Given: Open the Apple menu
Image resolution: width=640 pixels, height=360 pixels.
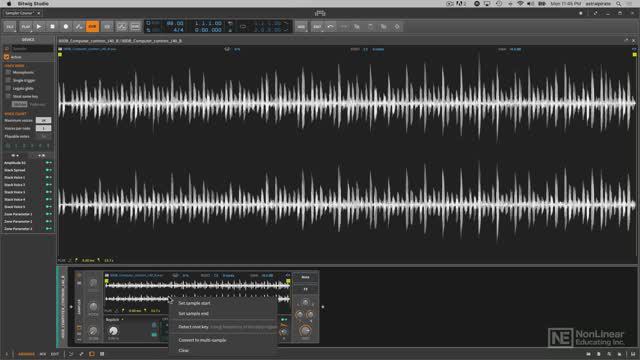Looking at the screenshot, I should coord(9,4).
